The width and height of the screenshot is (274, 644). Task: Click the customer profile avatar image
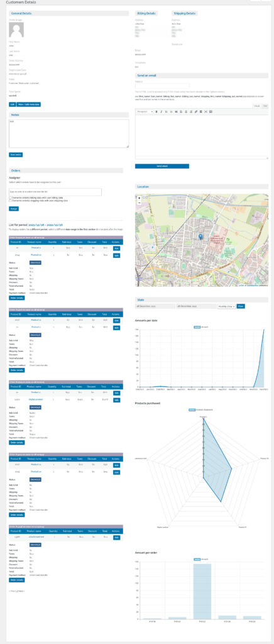[16, 30]
